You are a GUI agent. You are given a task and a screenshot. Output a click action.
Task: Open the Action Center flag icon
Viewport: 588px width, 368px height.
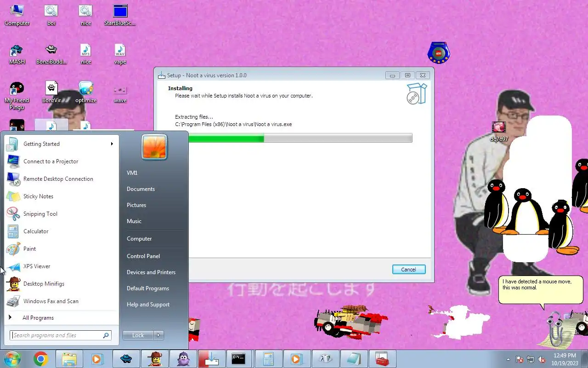(520, 359)
